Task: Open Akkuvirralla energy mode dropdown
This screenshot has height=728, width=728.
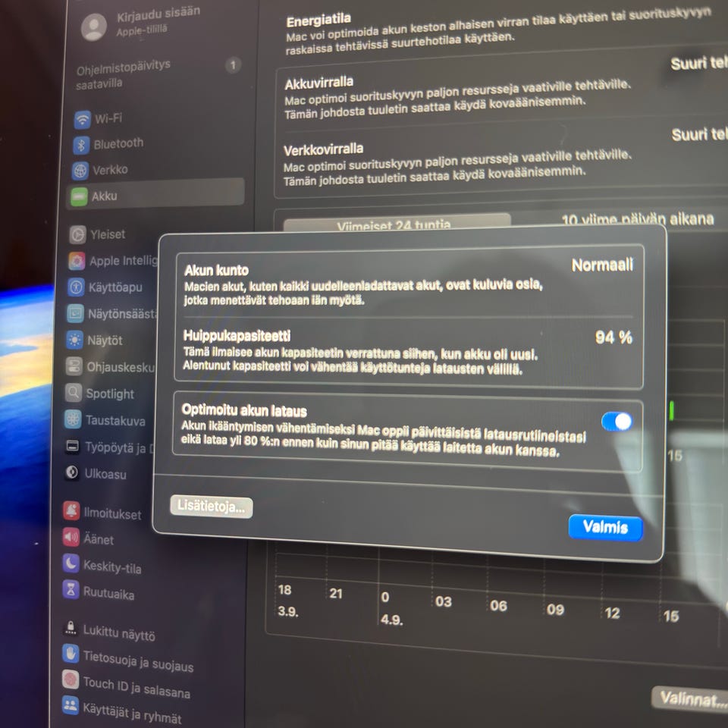Action: (x=698, y=64)
